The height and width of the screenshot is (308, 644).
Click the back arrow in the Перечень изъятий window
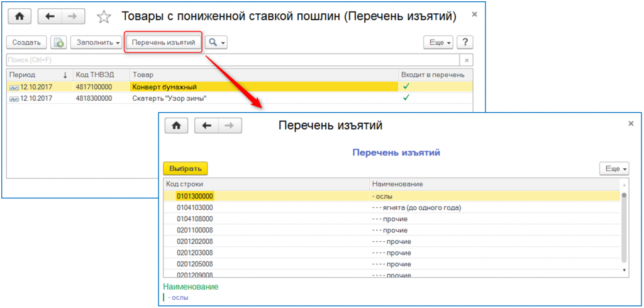pyautogui.click(x=206, y=125)
